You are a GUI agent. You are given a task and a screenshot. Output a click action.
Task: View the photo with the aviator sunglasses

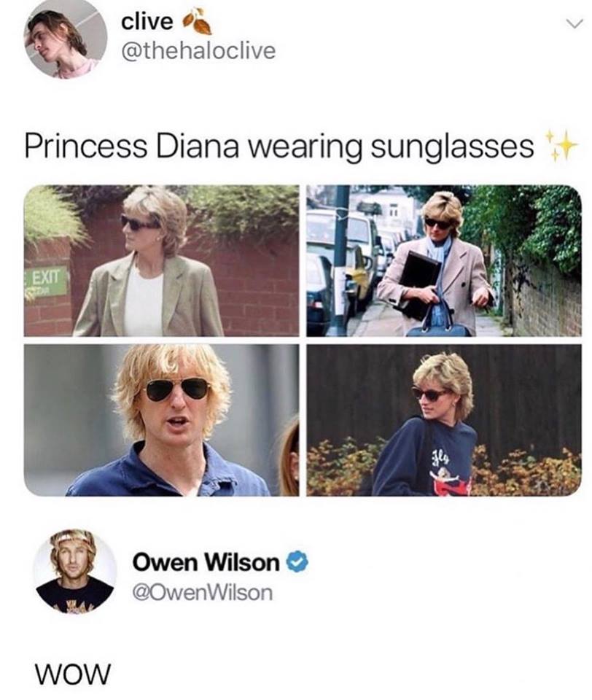162,420
